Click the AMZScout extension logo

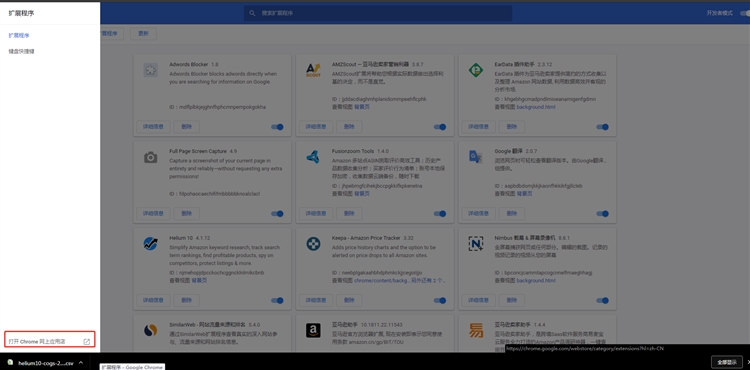coord(313,70)
